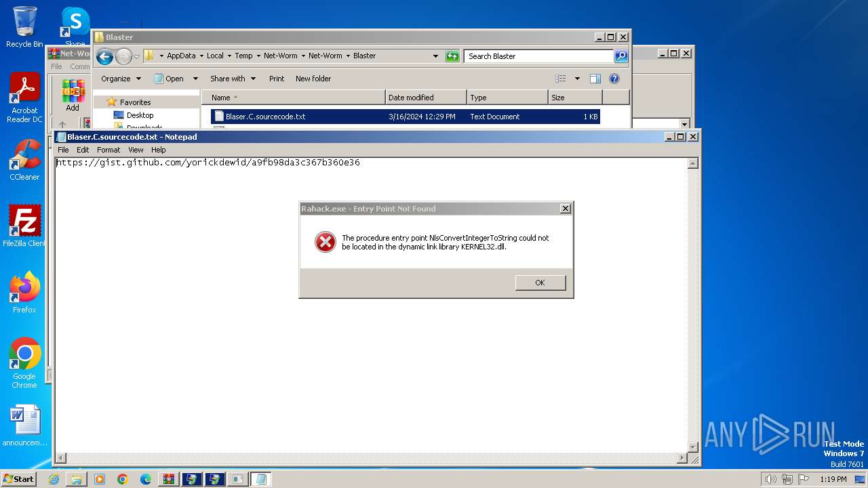Open Internet Explorer from taskbar

click(54, 479)
